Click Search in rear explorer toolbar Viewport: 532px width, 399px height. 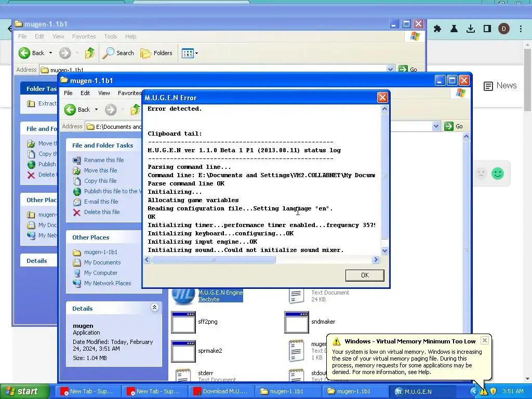[118, 53]
